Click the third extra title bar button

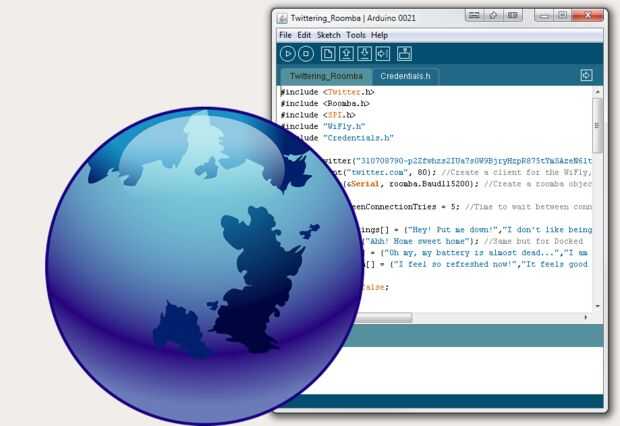[512, 15]
